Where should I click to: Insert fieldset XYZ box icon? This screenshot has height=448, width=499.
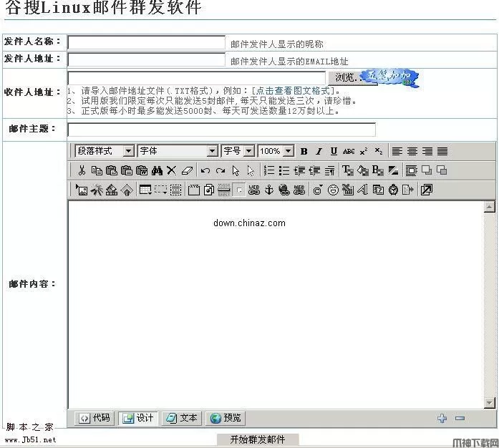pos(194,190)
